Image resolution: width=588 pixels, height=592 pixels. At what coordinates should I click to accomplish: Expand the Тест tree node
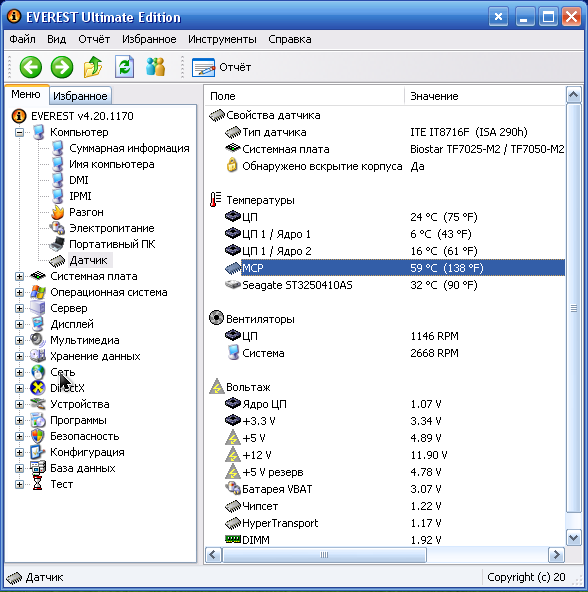pyautogui.click(x=19, y=484)
